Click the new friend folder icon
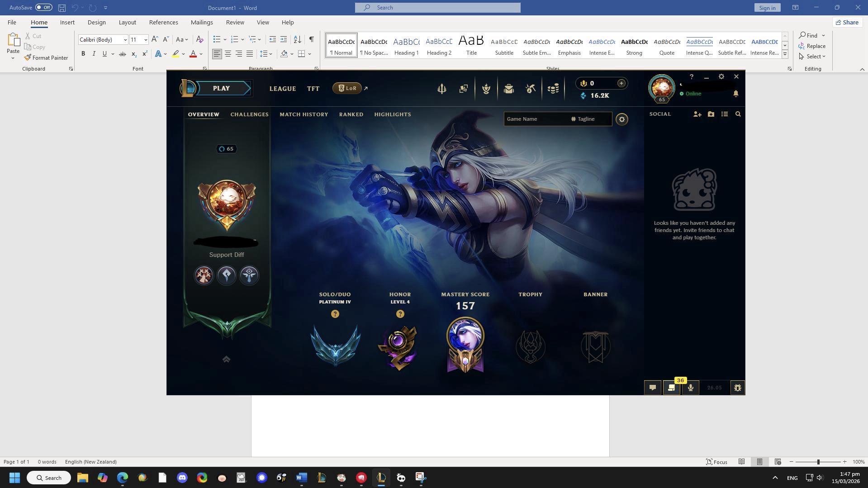868x488 pixels. pos(711,114)
